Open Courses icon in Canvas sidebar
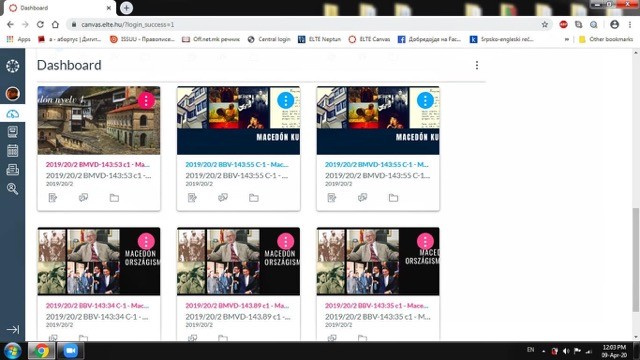This screenshot has height=360, width=640. [x=13, y=132]
